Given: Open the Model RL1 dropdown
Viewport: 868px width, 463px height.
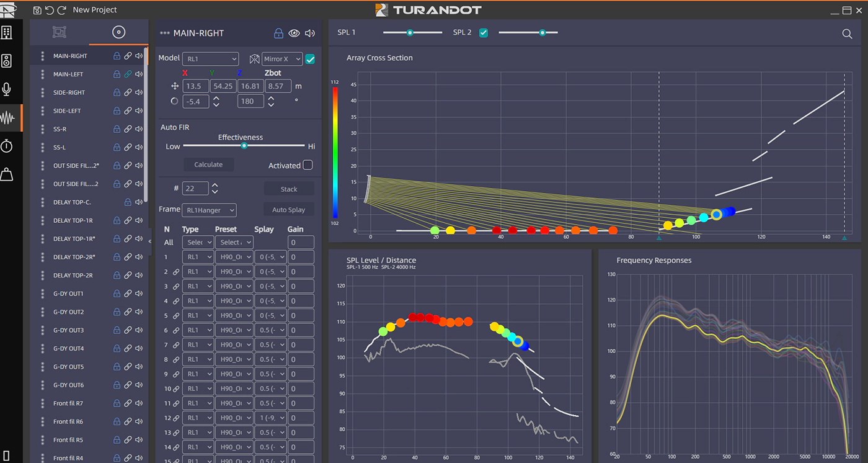Looking at the screenshot, I should [x=210, y=59].
